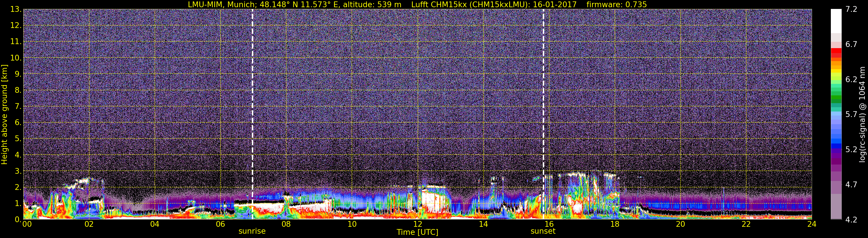Click the '1.' km height axis tick label
This screenshot has width=868, height=238.
(x=18, y=203)
